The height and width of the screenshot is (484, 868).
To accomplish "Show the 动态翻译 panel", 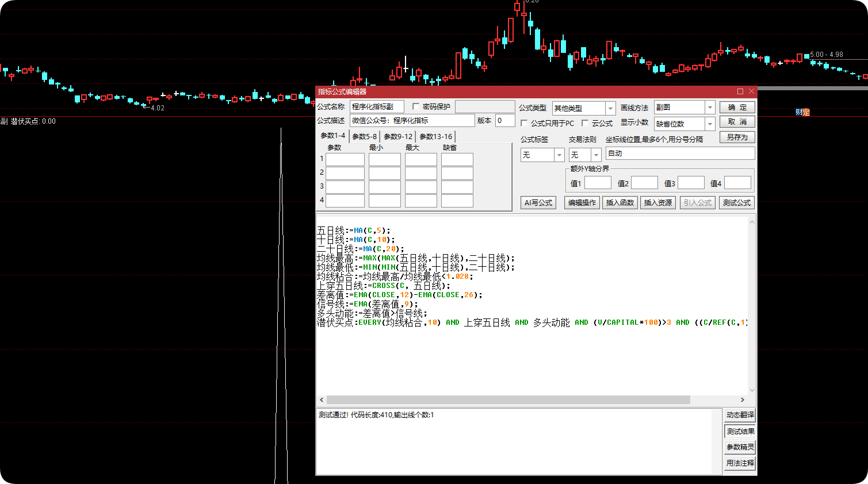I will [740, 415].
